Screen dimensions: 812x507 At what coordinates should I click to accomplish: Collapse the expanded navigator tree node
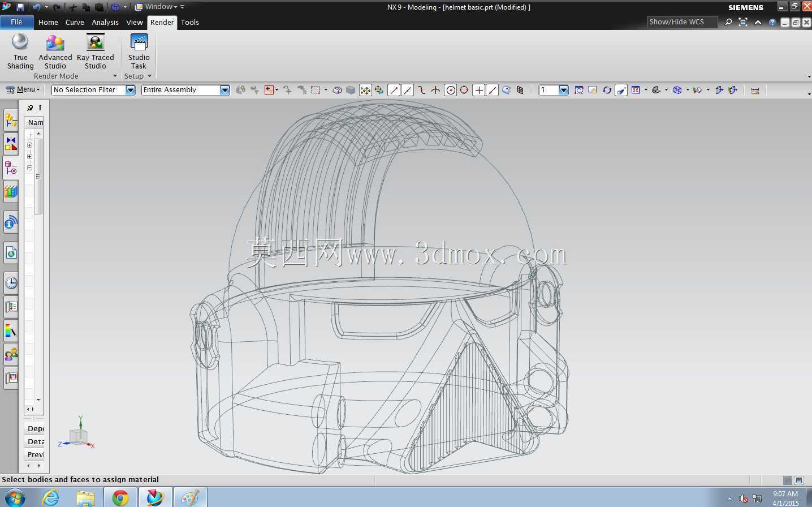coord(29,167)
